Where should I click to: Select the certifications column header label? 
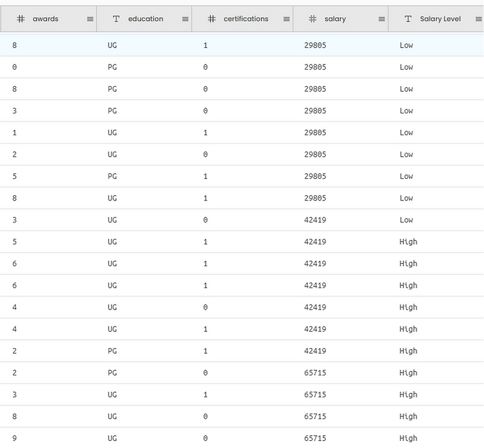tap(246, 19)
